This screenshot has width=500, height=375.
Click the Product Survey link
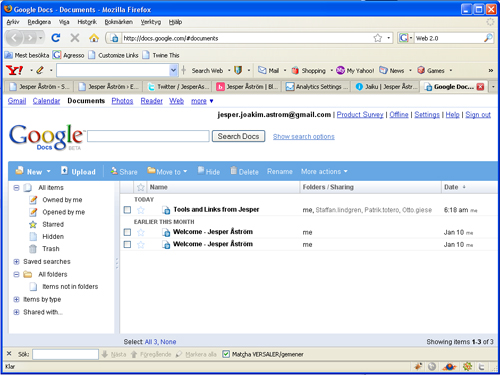coord(360,115)
